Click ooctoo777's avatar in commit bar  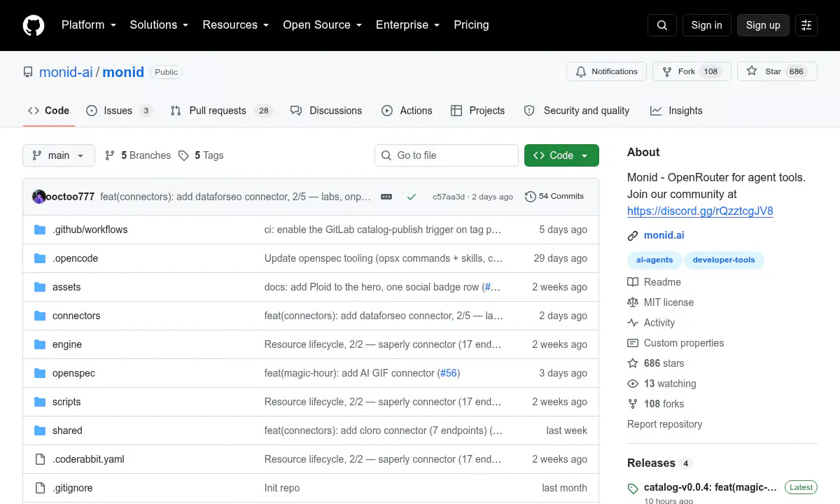point(39,197)
